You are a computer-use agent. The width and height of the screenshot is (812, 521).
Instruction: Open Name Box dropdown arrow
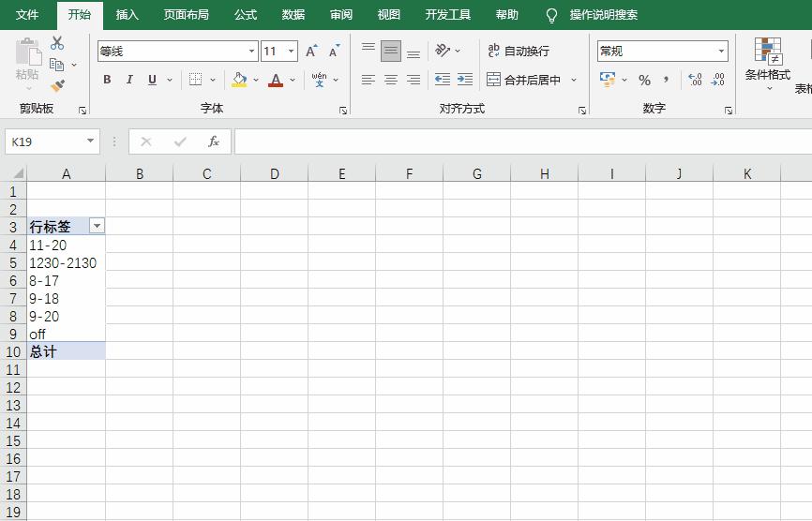coord(91,141)
